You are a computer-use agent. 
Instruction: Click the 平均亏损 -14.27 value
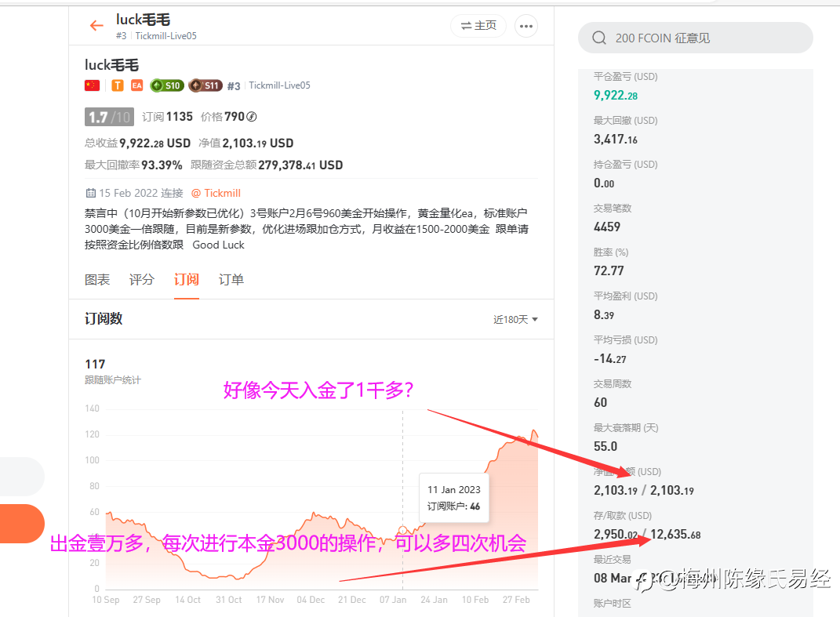coord(609,359)
